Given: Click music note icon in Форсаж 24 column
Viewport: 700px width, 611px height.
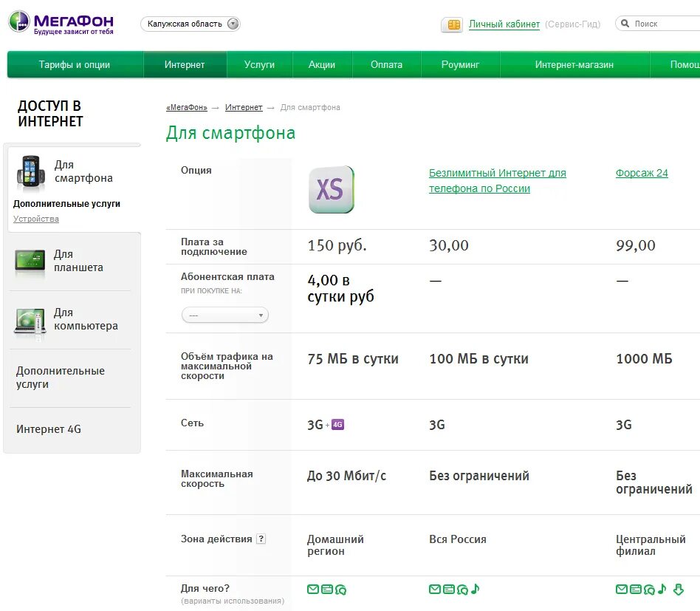Looking at the screenshot, I should pos(662,589).
